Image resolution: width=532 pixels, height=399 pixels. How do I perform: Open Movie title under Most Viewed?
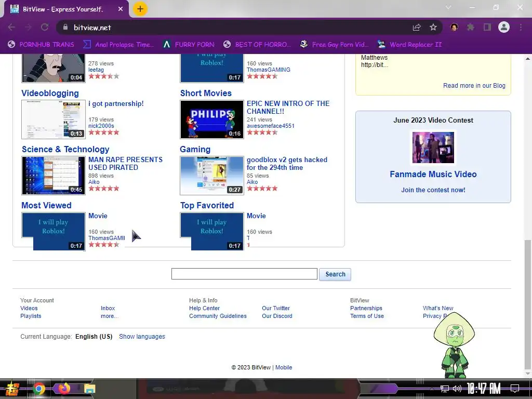[98, 216]
